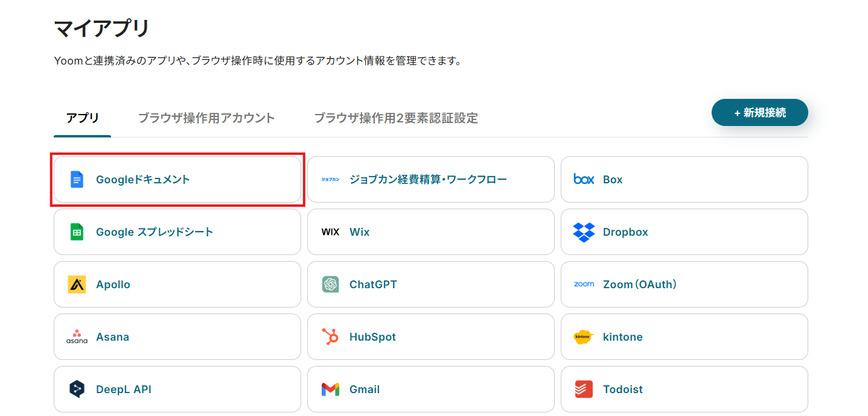The image size is (868, 416).
Task: Click the red Todoist icon
Action: [584, 389]
